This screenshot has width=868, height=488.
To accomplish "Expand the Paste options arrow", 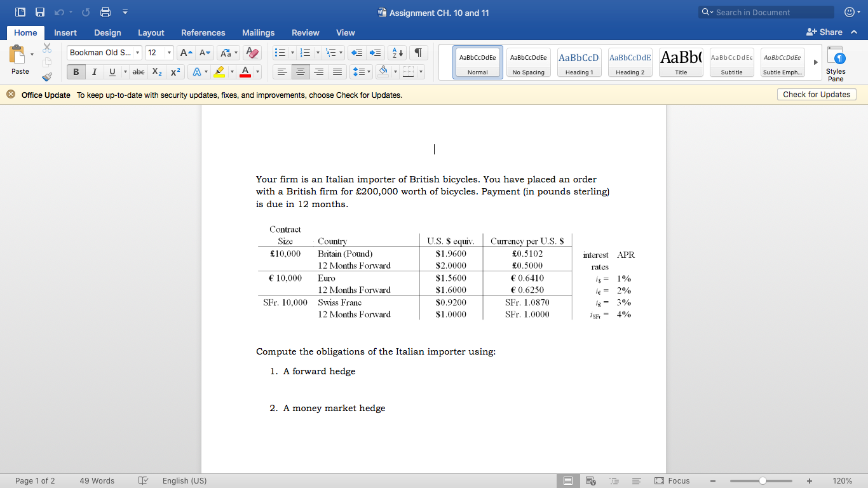I will coord(32,54).
